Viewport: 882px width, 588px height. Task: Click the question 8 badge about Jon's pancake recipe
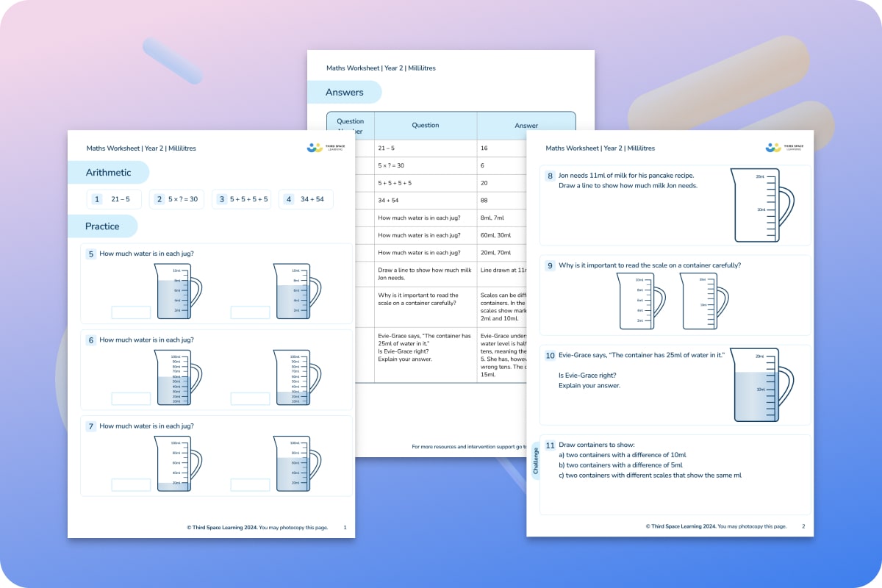550,176
